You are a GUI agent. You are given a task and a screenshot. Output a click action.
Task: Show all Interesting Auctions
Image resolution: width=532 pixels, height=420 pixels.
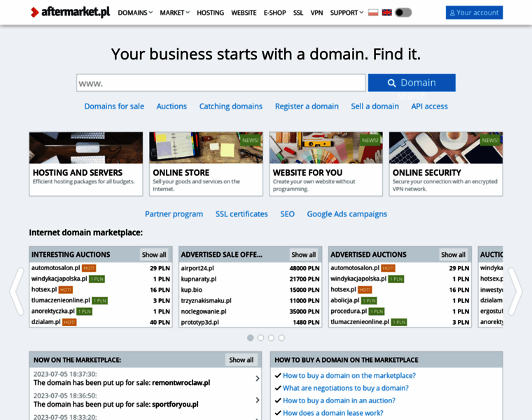click(154, 254)
